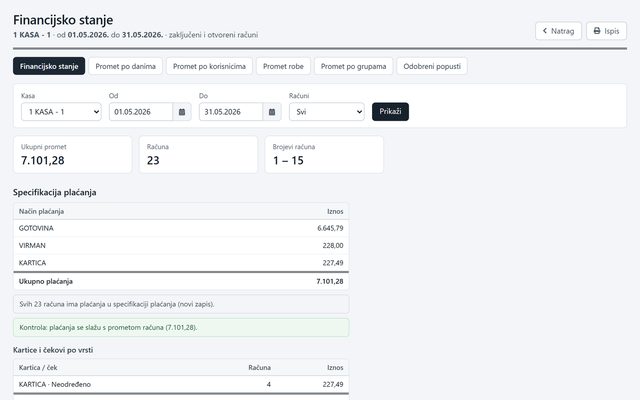Select the Odobreni popusti tab
Viewport: 640px width, 400px height.
(432, 66)
